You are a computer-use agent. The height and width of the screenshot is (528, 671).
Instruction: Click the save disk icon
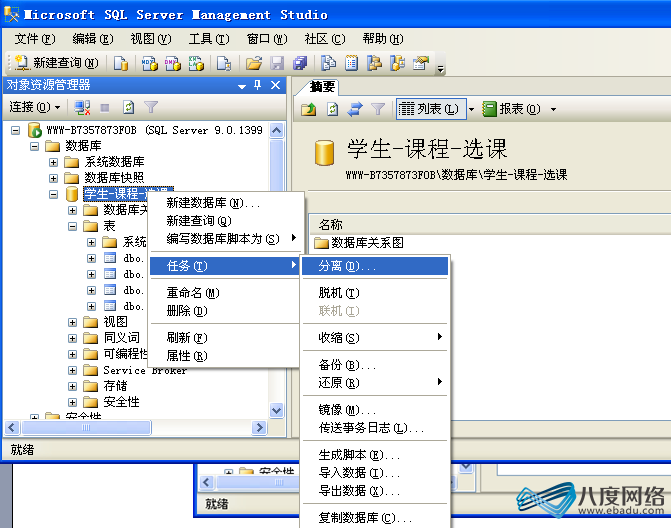[x=277, y=63]
